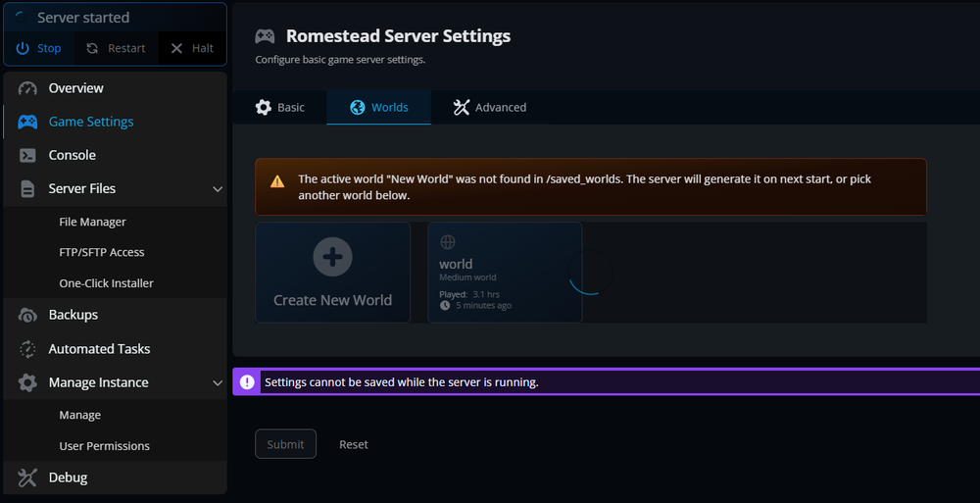The height and width of the screenshot is (503, 980).
Task: Switch to the Basic tab
Action: (280, 107)
